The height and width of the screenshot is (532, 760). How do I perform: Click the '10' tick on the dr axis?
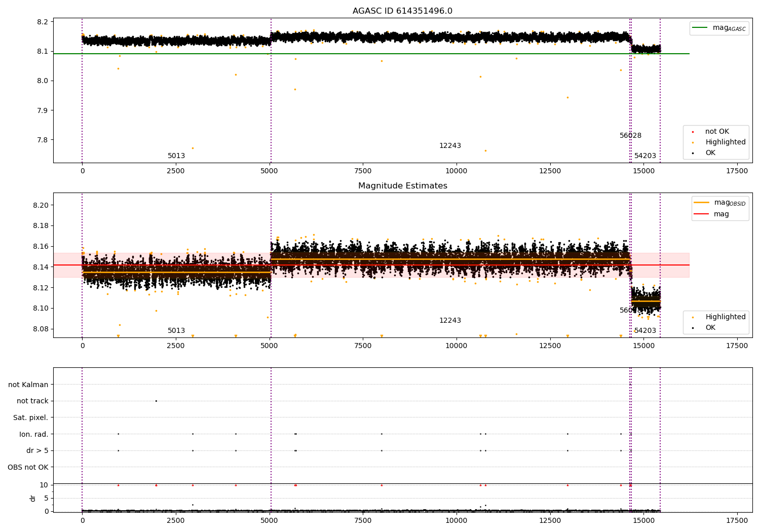coord(44,485)
